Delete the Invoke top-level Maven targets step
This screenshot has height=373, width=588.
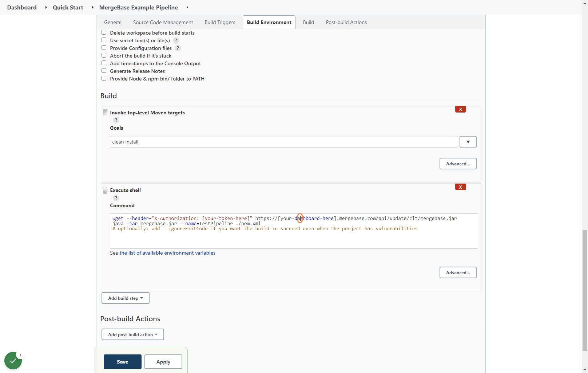[460, 109]
